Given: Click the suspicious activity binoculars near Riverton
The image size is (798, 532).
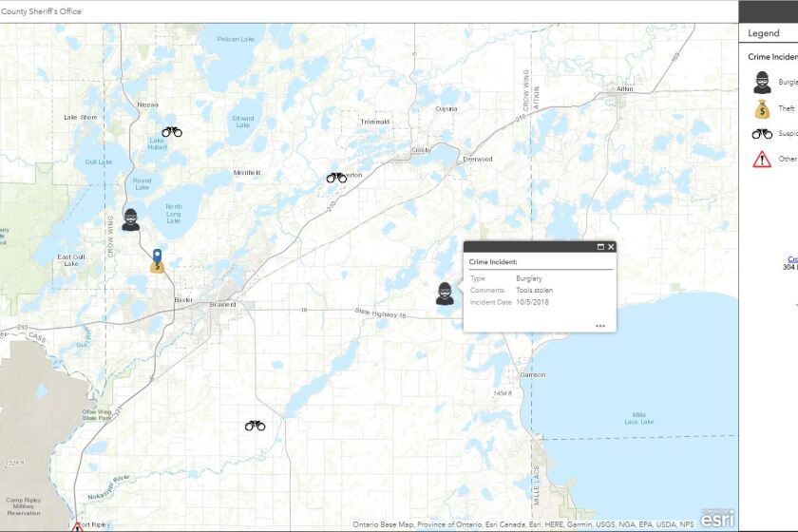Looking at the screenshot, I should pyautogui.click(x=336, y=177).
